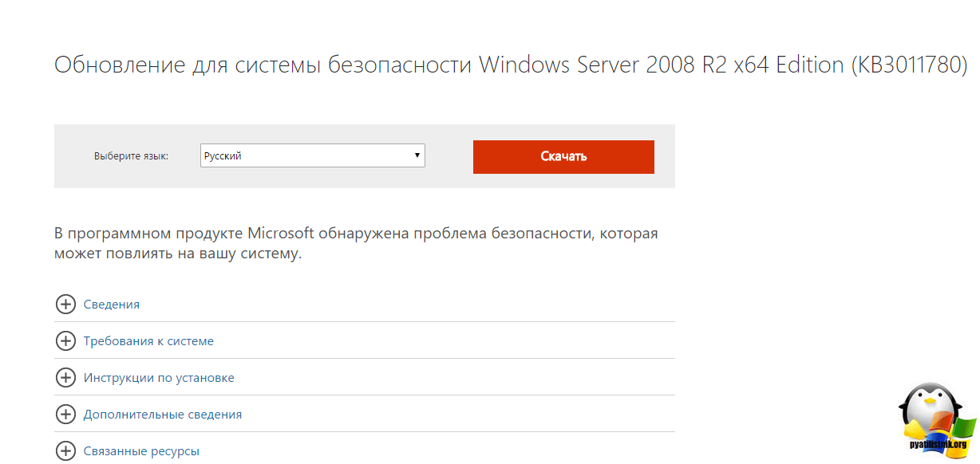Click the pyatilistnik.org watermark text
The image size is (980, 464).
click(x=939, y=445)
